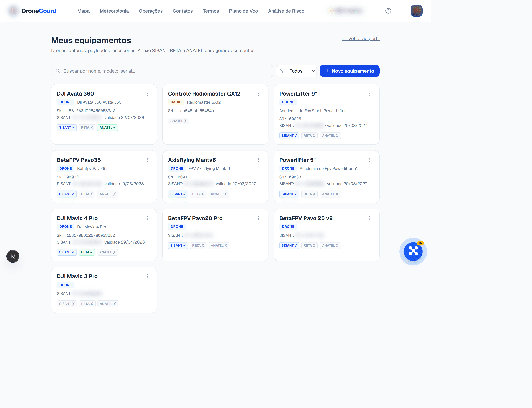The height and width of the screenshot is (408, 532).
Task: Navigate to Operações
Action: pos(151,11)
